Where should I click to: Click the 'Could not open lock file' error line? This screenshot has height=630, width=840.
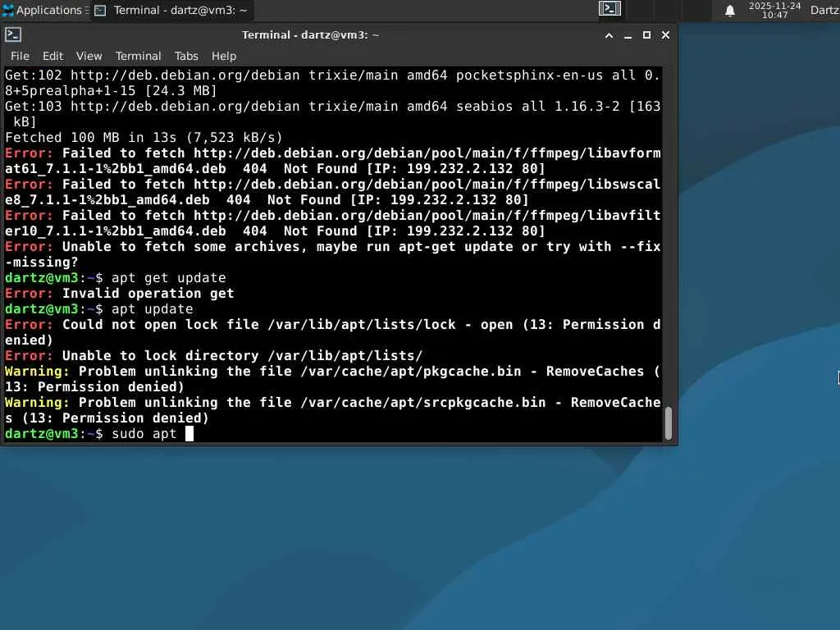point(333,332)
